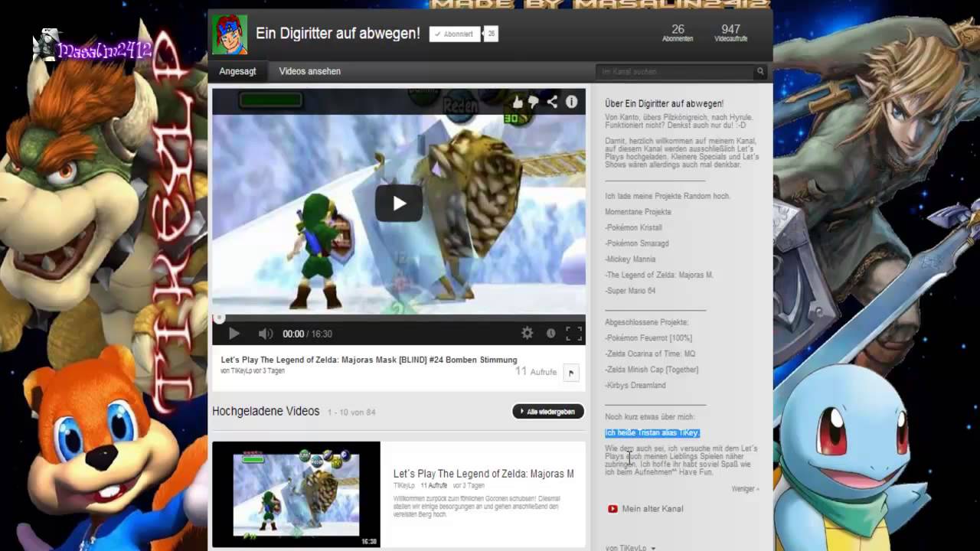The width and height of the screenshot is (980, 551).
Task: Click the -Mickey Mannia project entry
Action: [630, 259]
